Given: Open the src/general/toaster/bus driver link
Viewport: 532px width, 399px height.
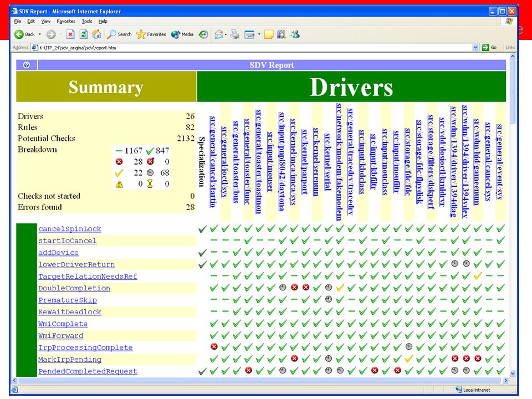Looking at the screenshot, I should tap(236, 162).
